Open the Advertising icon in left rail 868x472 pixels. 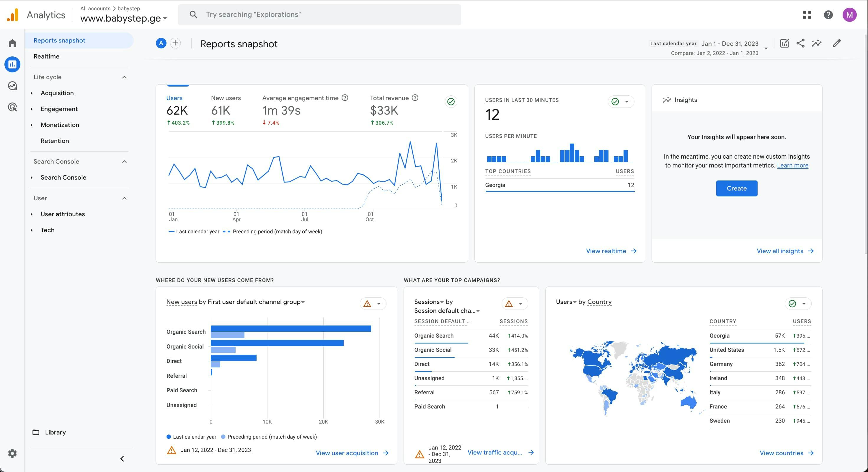(12, 107)
